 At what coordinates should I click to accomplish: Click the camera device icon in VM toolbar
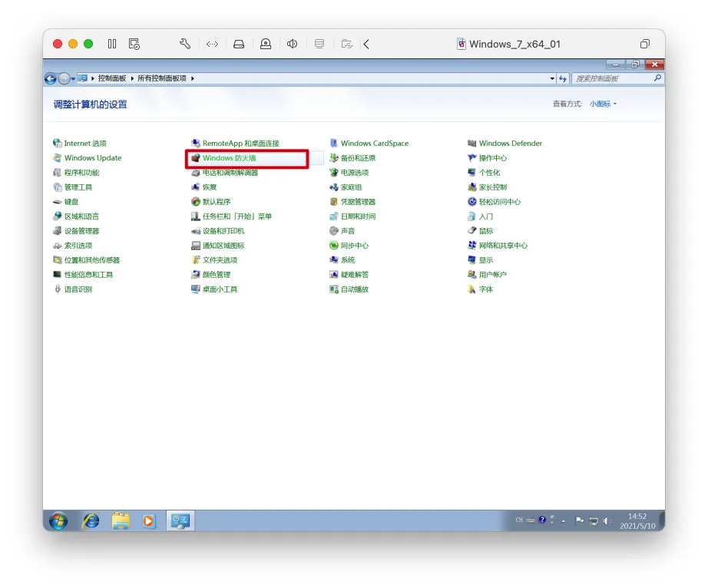[x=266, y=44]
